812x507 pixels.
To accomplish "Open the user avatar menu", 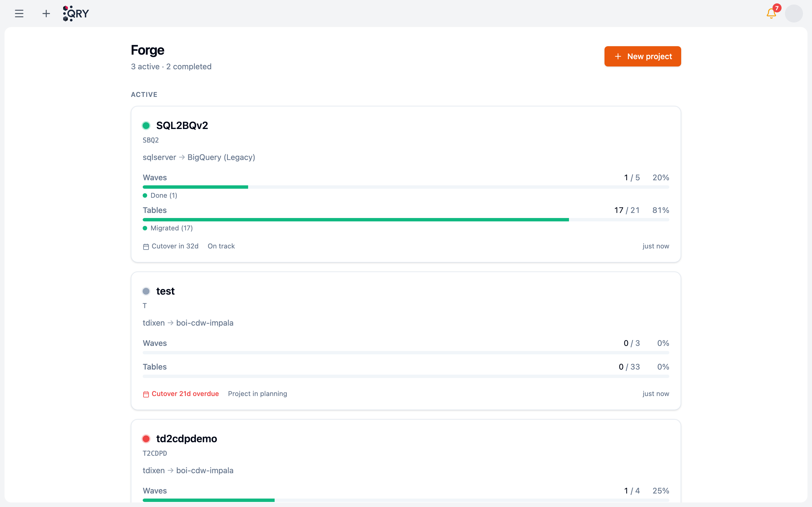I will [794, 14].
